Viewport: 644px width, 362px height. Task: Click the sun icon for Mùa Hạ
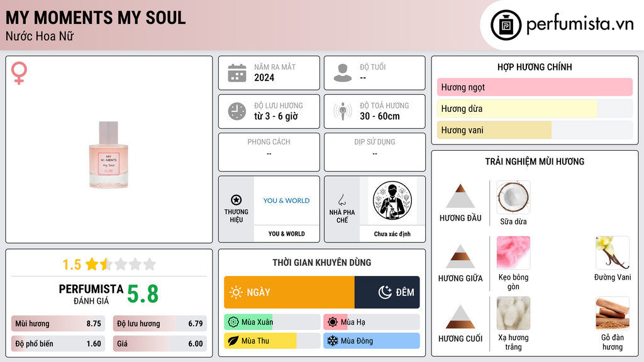click(x=333, y=322)
